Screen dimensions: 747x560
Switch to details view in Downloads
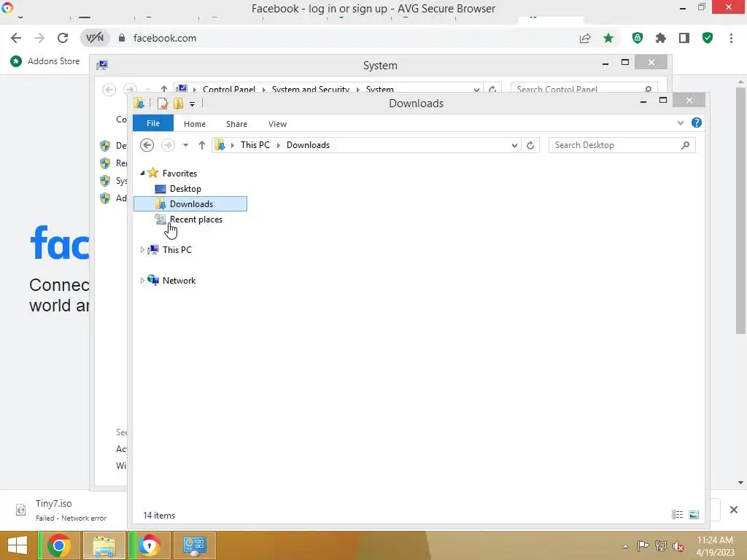click(677, 514)
